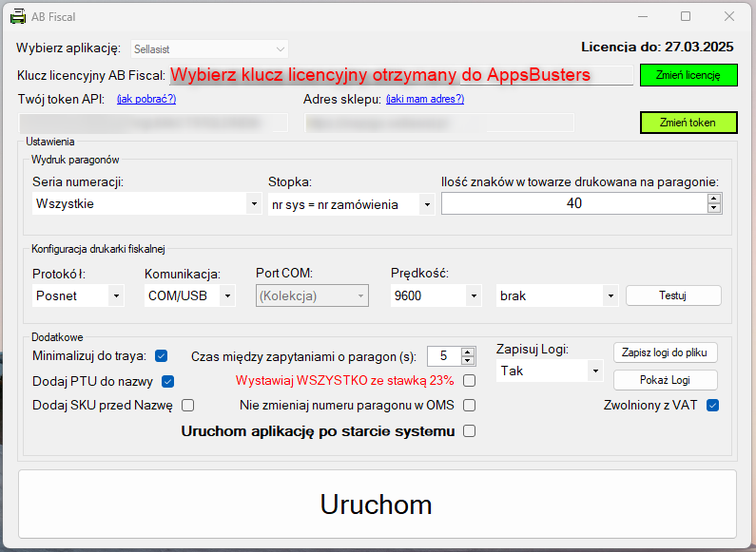Toggle Minimalizuj do traya checkbox
Image resolution: width=756 pixels, height=552 pixels.
pyautogui.click(x=162, y=356)
